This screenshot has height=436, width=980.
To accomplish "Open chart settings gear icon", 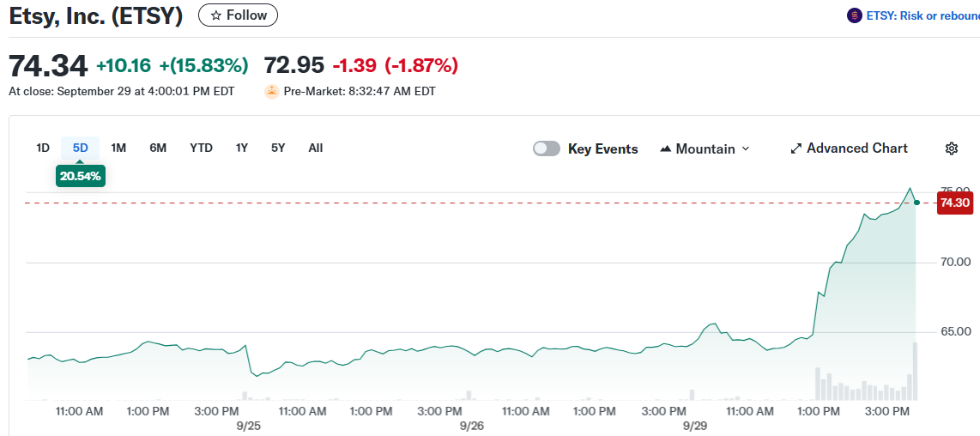I will click(x=951, y=148).
